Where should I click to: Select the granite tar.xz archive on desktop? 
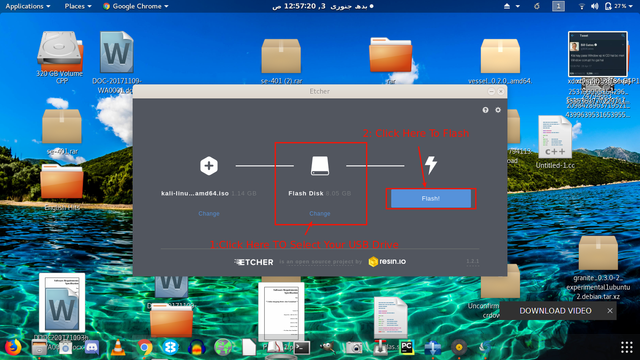[x=598, y=267]
